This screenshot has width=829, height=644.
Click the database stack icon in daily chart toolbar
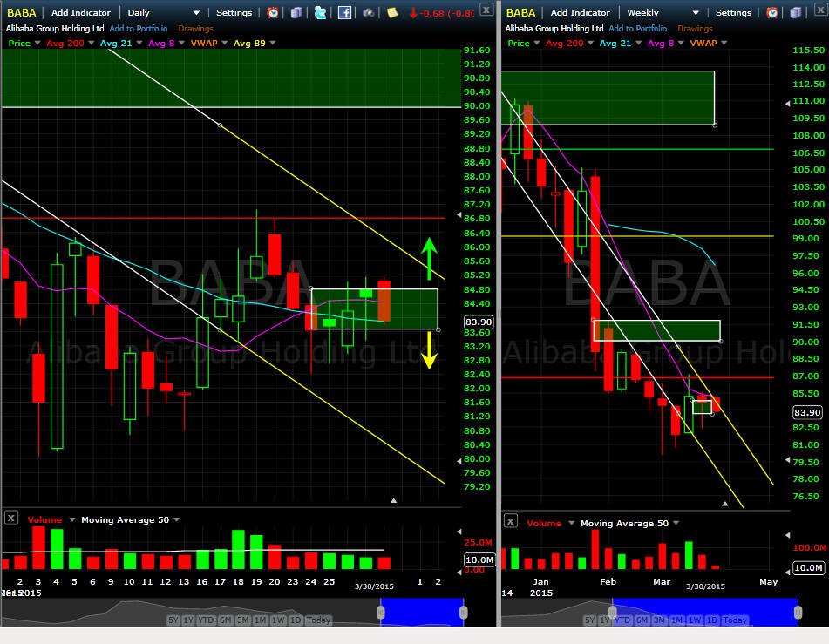296,13
